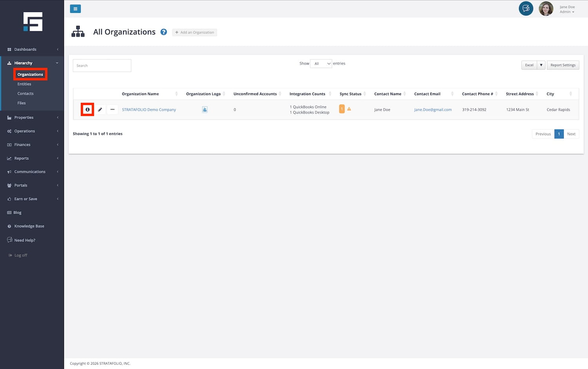Click the orange sync status badge
The image size is (588, 369).
[342, 109]
